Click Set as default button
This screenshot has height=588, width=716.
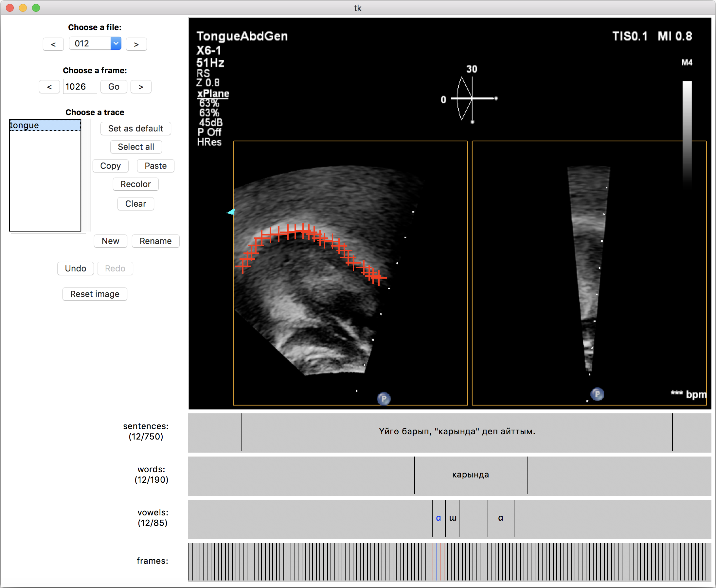click(x=135, y=129)
